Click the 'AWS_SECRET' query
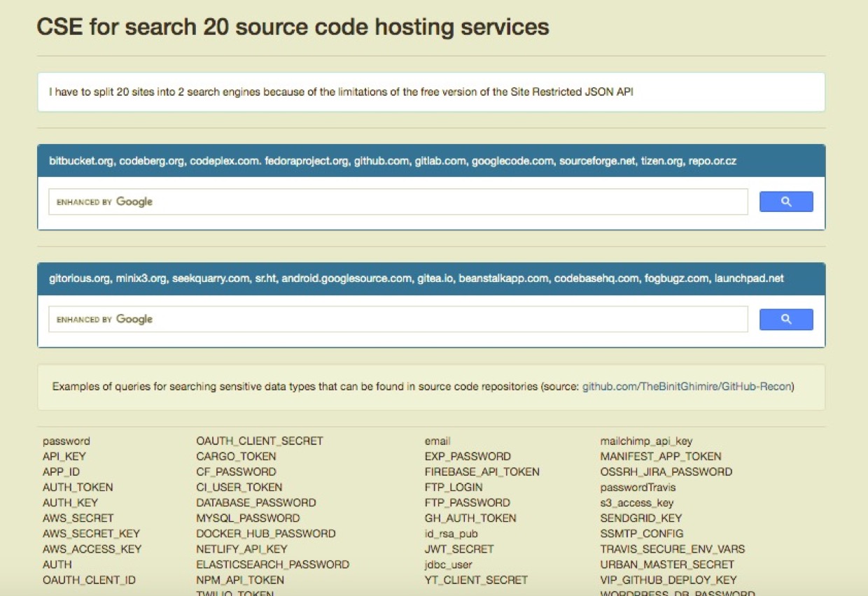868x596 pixels. tap(78, 518)
